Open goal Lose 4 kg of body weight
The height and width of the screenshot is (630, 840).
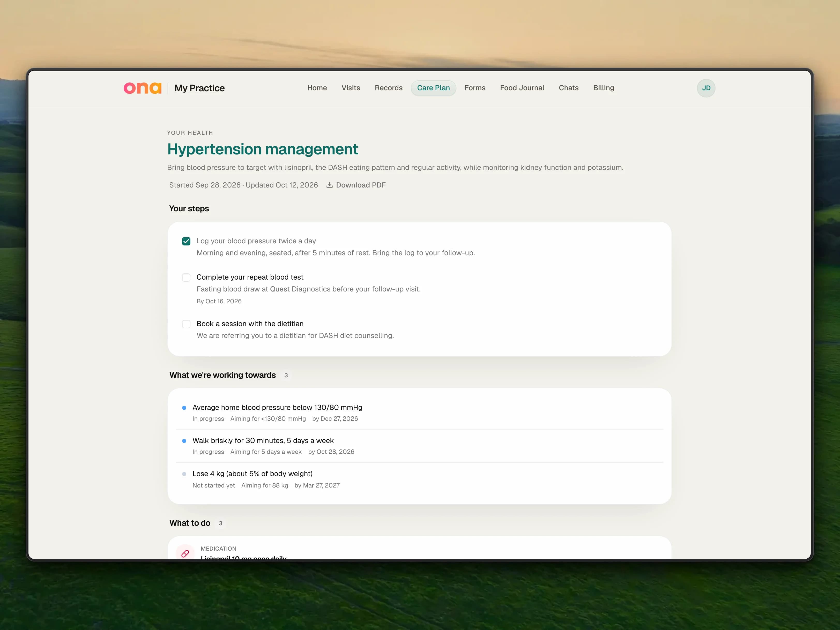[x=420, y=479]
